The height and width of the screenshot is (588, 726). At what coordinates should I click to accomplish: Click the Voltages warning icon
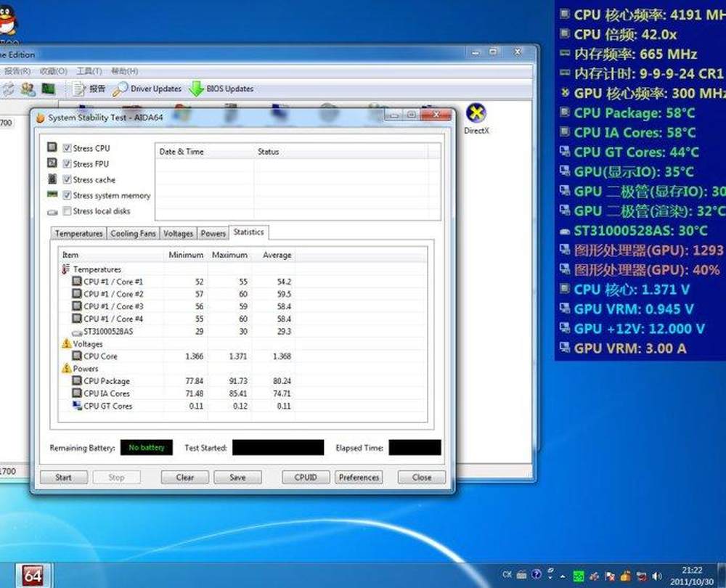point(66,343)
